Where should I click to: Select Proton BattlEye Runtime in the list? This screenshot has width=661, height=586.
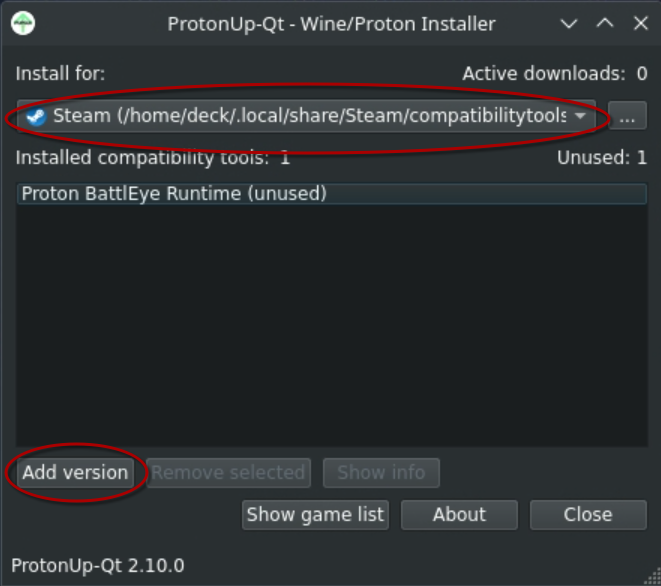point(174,193)
